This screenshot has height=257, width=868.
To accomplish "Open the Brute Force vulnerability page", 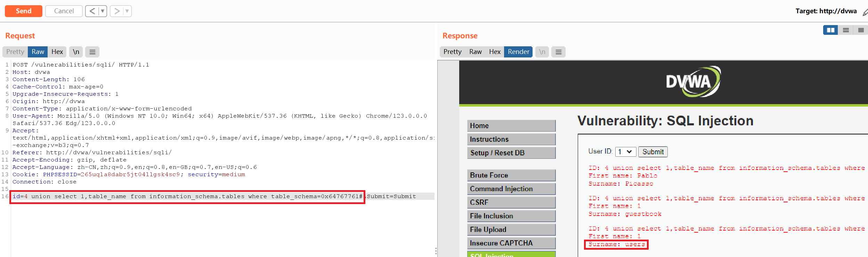I will pos(511,175).
